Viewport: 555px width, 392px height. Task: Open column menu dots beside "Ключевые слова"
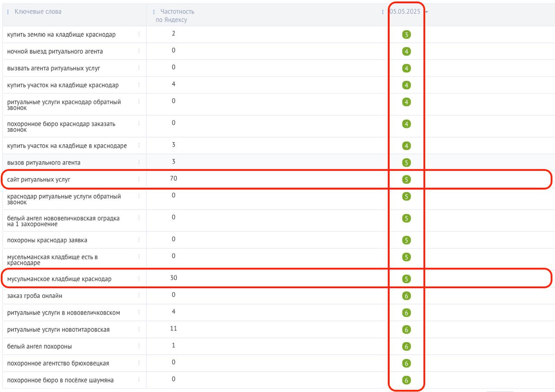coord(8,12)
